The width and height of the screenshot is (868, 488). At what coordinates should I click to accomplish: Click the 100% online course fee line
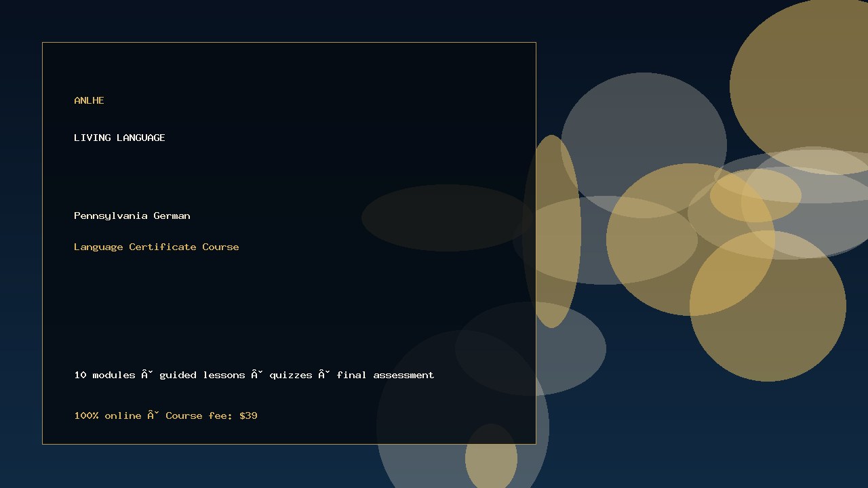pos(165,415)
